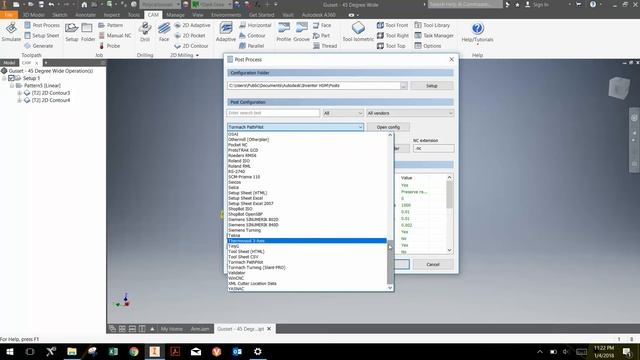Switch to the 3D Model ribbon tab

tap(33, 15)
